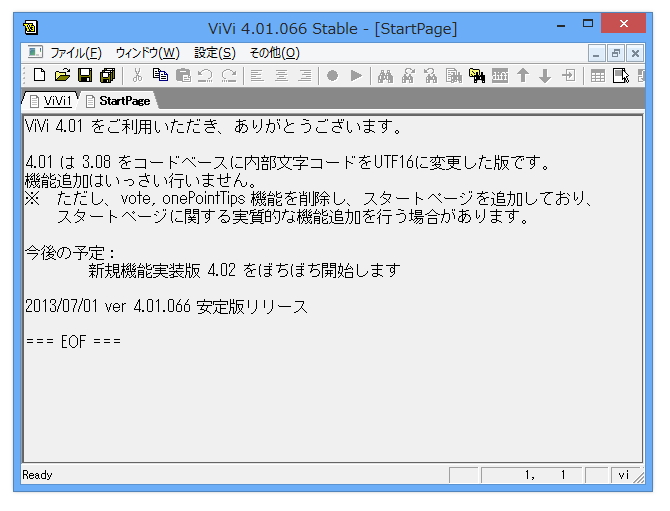Align text right icon
Image resolution: width=670 pixels, height=511 pixels.
(x=305, y=76)
